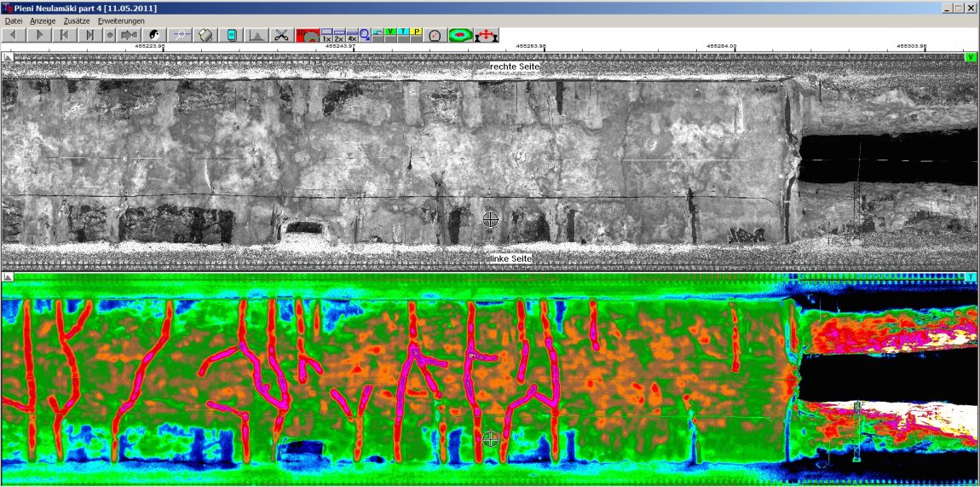
Task: Click the step forward arrow button
Action: 38,35
